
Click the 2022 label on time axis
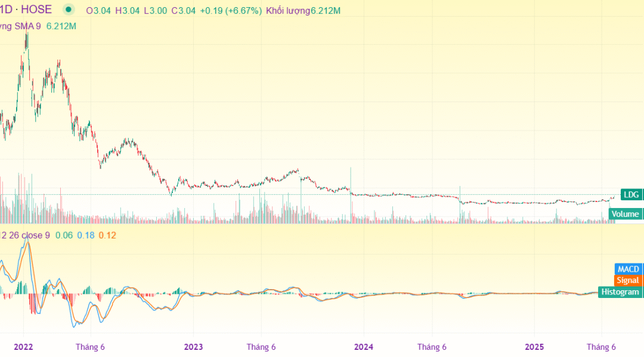[x=23, y=347]
